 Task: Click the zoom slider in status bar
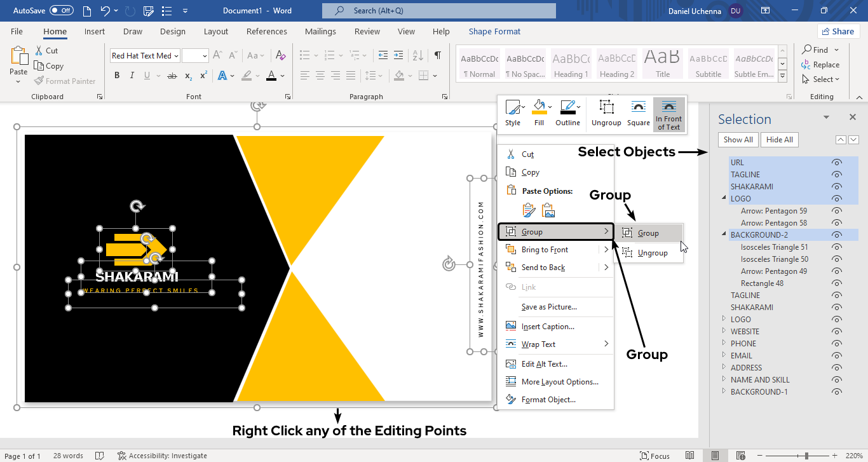pyautogui.click(x=806, y=456)
